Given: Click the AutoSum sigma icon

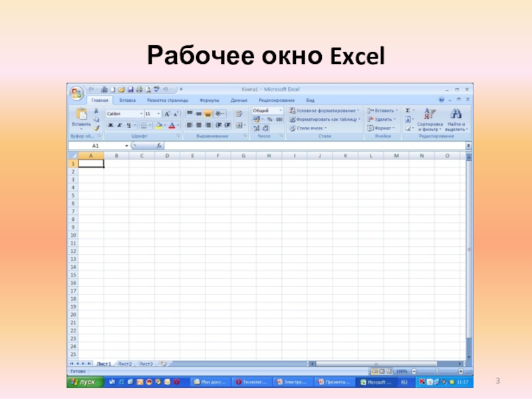Looking at the screenshot, I should 408,110.
